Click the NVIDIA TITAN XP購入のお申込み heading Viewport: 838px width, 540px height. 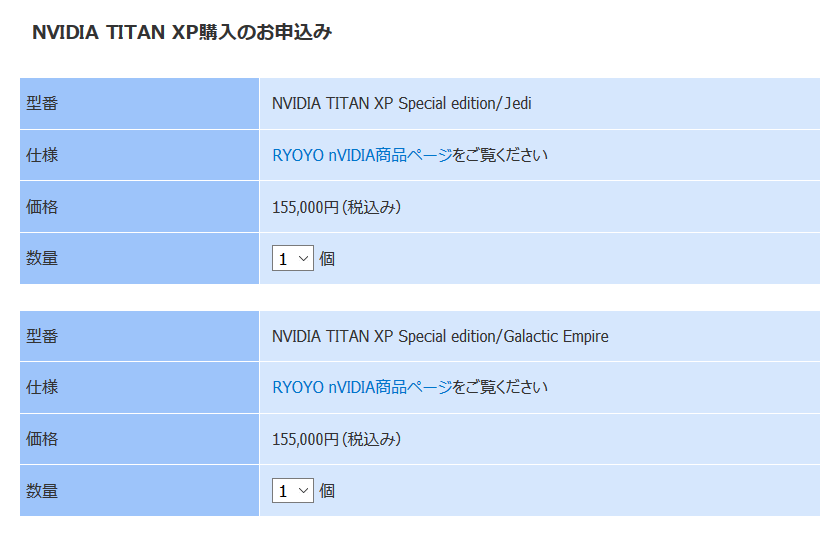click(182, 32)
